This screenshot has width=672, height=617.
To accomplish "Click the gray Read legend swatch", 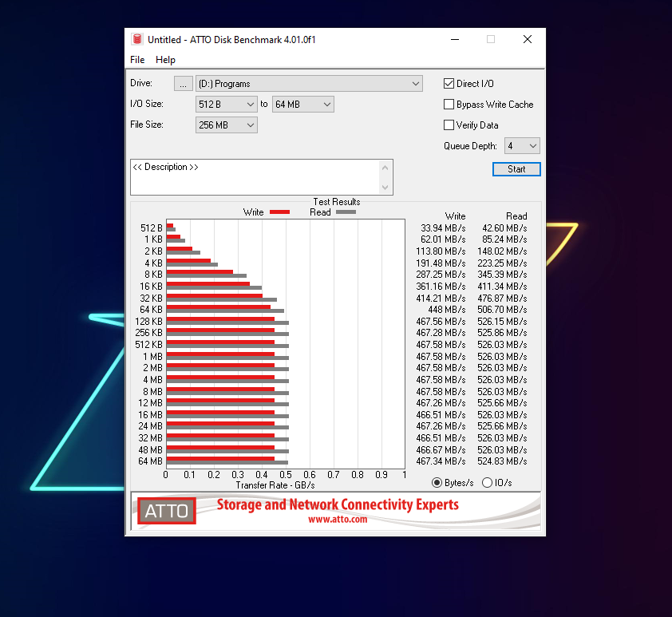I will 346,212.
